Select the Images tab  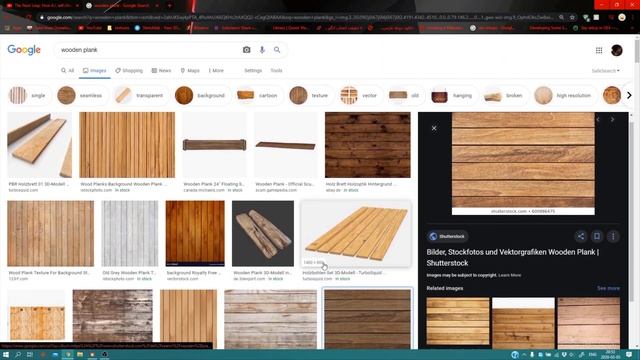[94, 71]
